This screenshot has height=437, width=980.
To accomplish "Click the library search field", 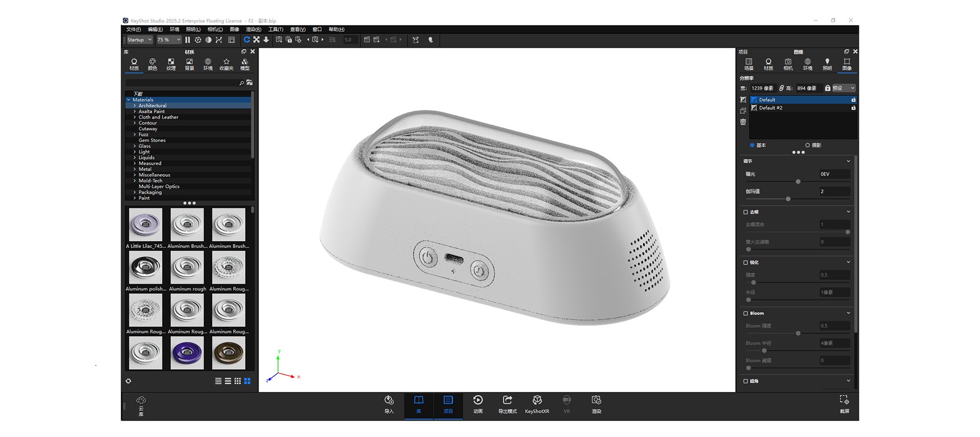I will (x=182, y=83).
